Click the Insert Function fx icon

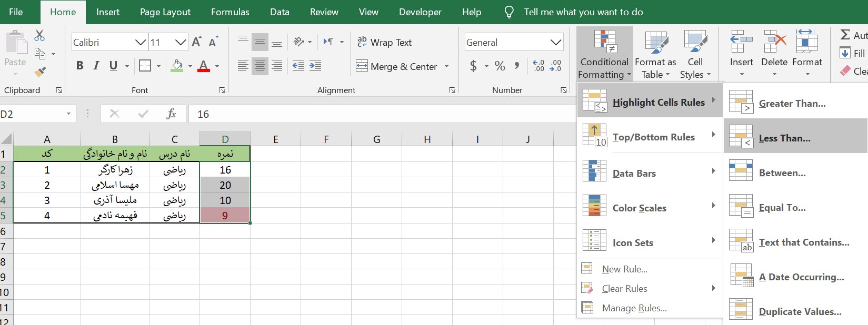[x=171, y=114]
